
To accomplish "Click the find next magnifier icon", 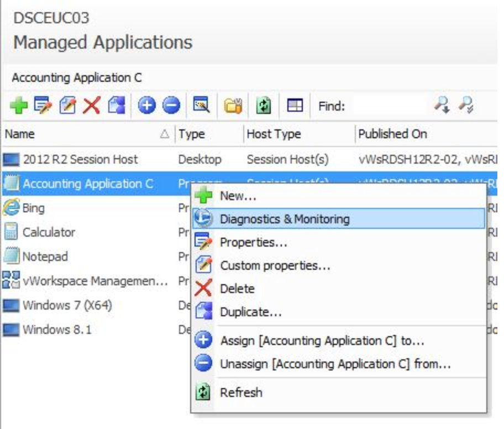I will point(442,105).
